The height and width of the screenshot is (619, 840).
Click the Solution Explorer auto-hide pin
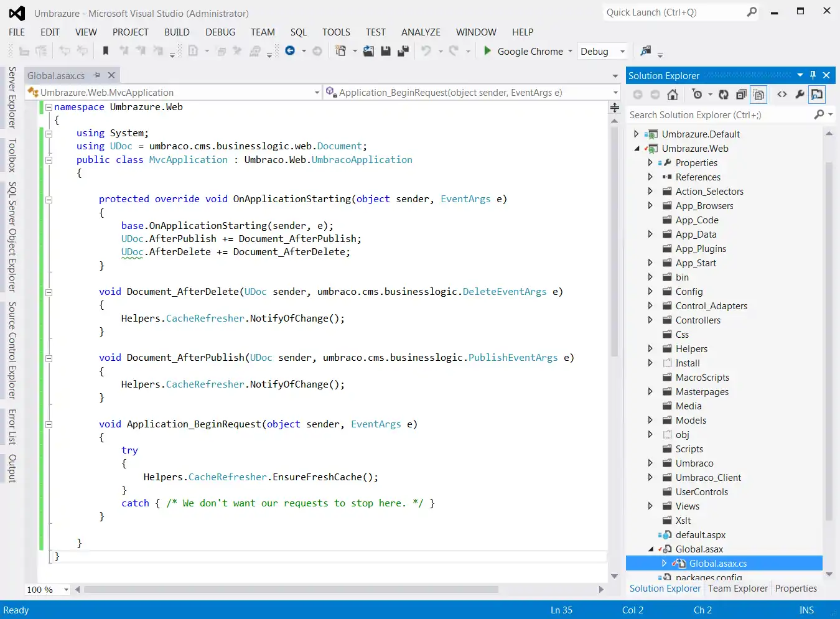coord(813,75)
